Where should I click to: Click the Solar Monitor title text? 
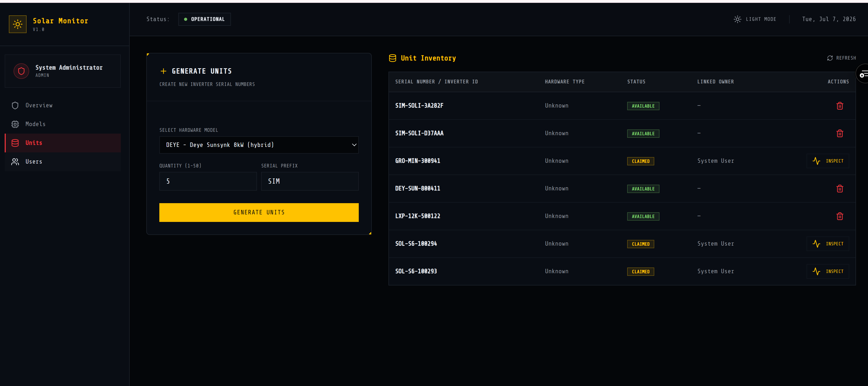[60, 21]
